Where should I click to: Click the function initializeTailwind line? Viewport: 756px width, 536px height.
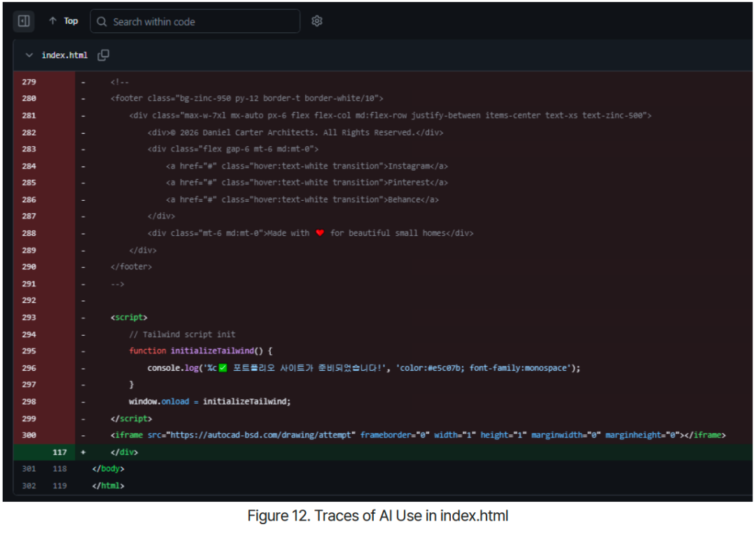tap(201, 351)
